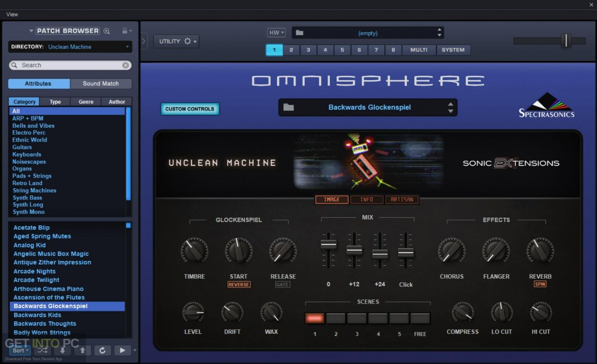597x364 pixels.
Task: Open the MULTI page button
Action: pos(418,50)
